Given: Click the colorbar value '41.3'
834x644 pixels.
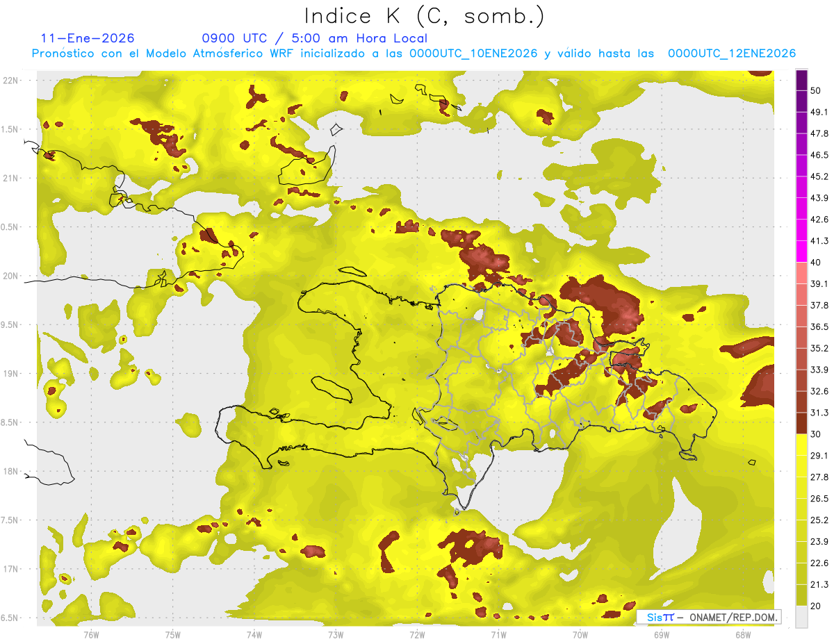Looking at the screenshot, I should [819, 241].
